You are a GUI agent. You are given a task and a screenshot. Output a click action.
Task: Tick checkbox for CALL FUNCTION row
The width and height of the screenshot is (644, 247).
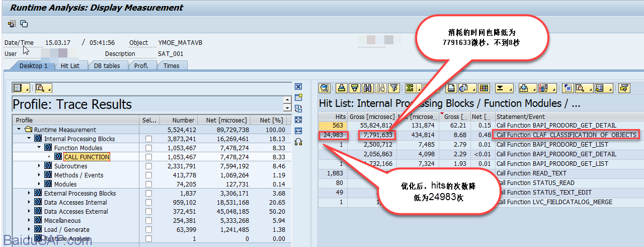(x=149, y=157)
